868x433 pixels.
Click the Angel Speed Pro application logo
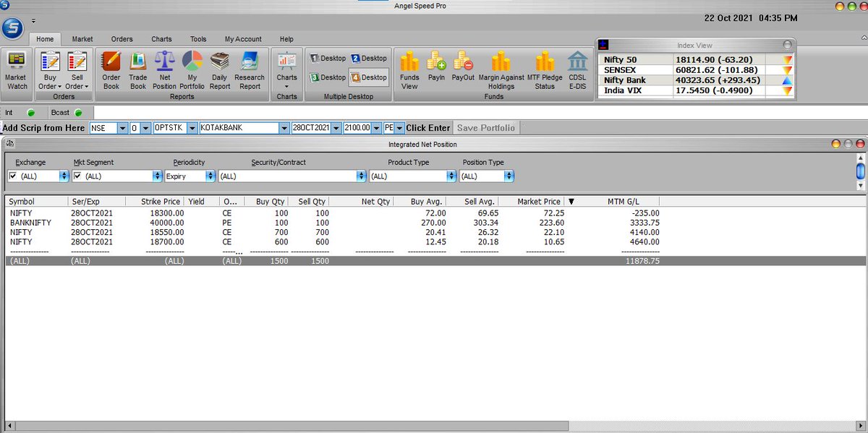click(12, 30)
